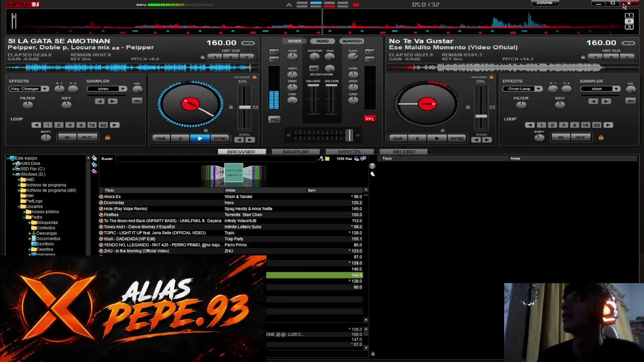644x362 pixels.
Task: Switch to the BROWSER tab
Action: tap(241, 152)
